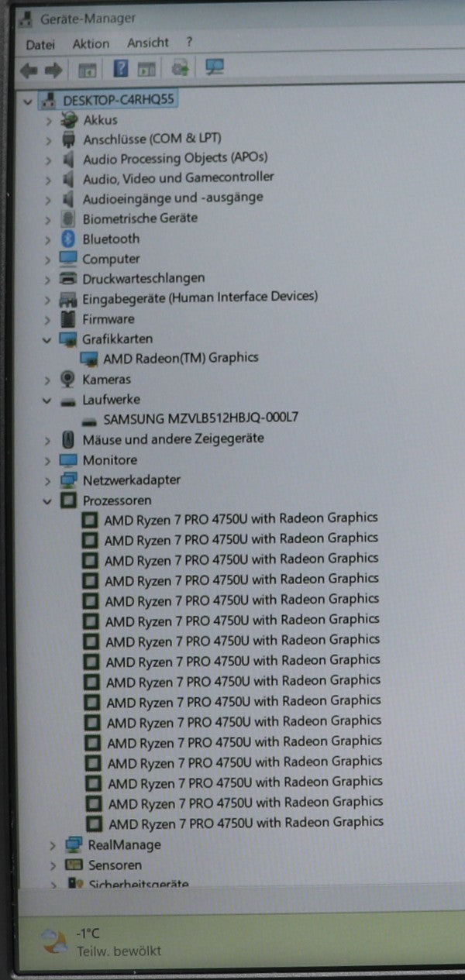
Task: Expand the Bluetooth category
Action: click(48, 239)
